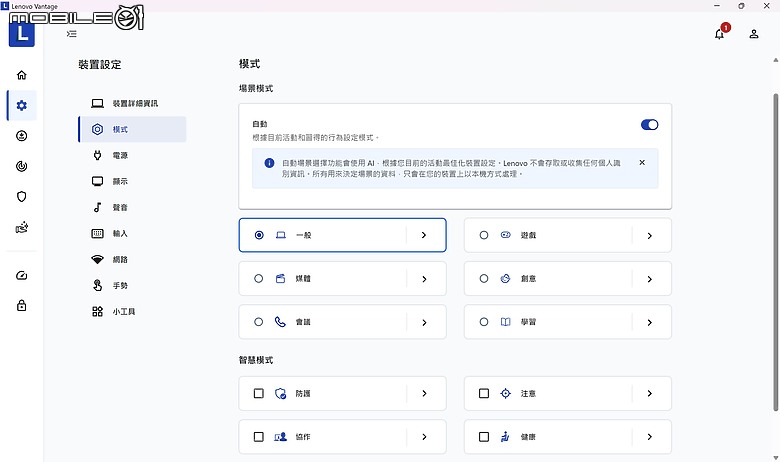Expand the 學習 mode chevron
Viewport: 780px width, 462px height.
pyautogui.click(x=649, y=322)
